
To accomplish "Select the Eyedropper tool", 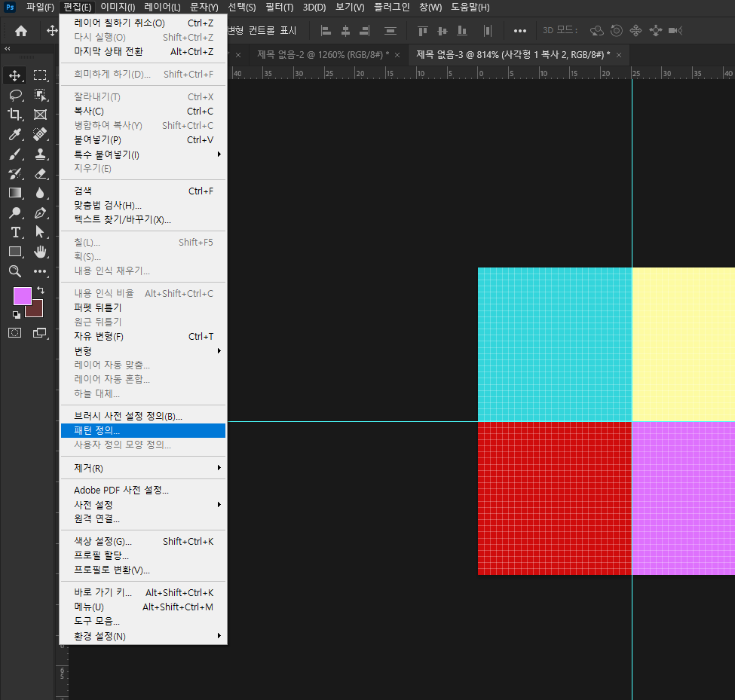I will pyautogui.click(x=14, y=134).
